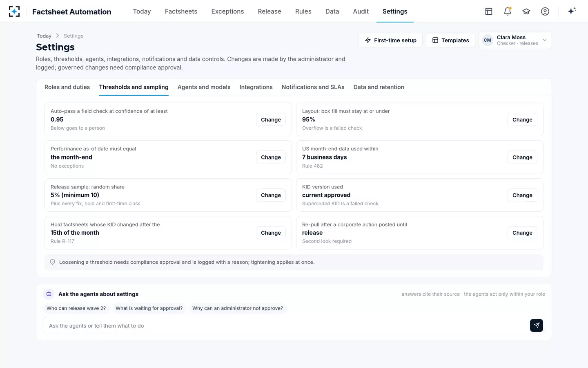Screen dimensions: 588x368
Task: Change the re-pull after corporate action setting
Action: coord(522,233)
